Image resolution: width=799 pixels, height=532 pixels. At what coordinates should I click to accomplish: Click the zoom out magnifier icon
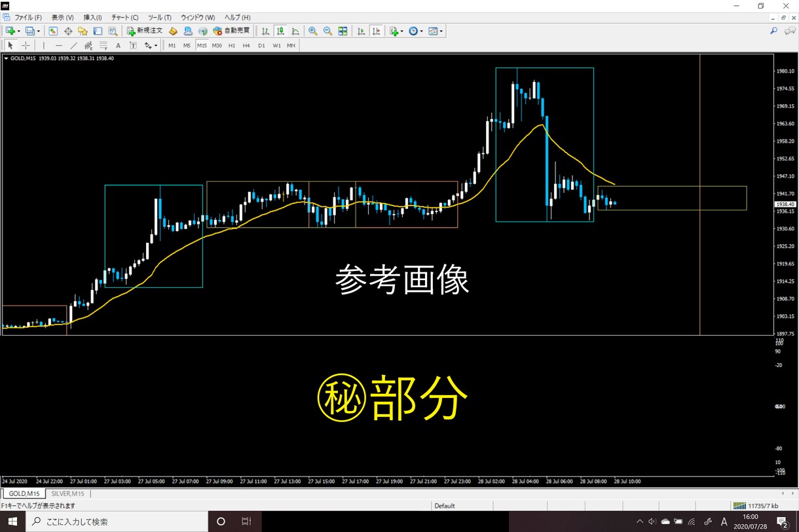327,31
